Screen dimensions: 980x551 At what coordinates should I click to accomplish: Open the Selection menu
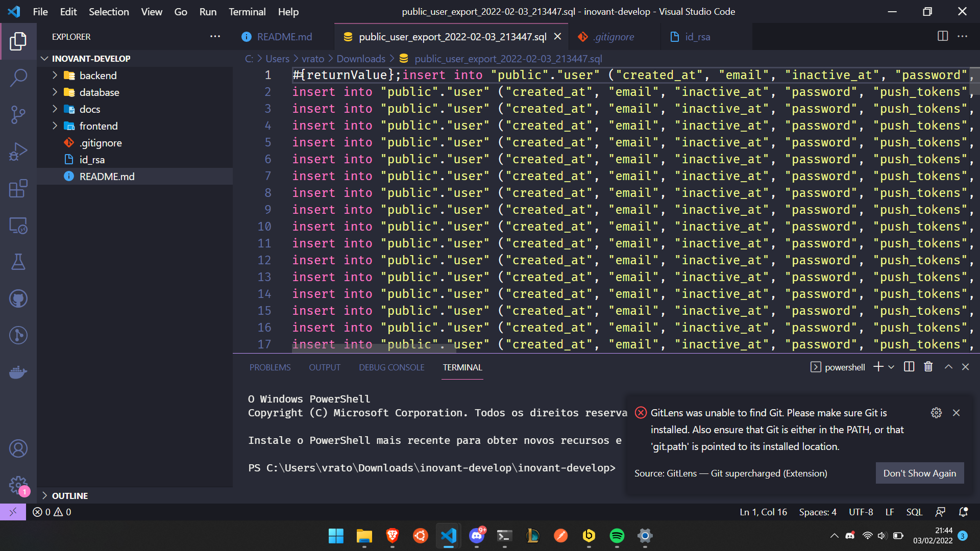click(x=109, y=11)
